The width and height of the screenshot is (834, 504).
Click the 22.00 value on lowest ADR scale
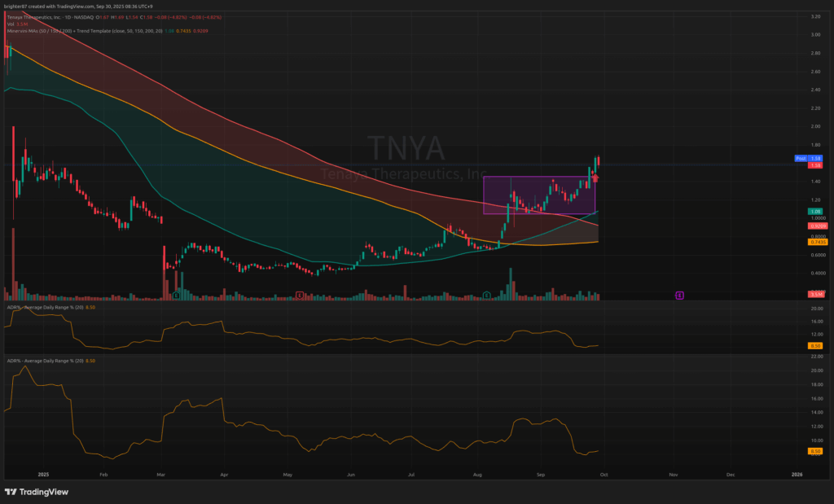(816, 356)
